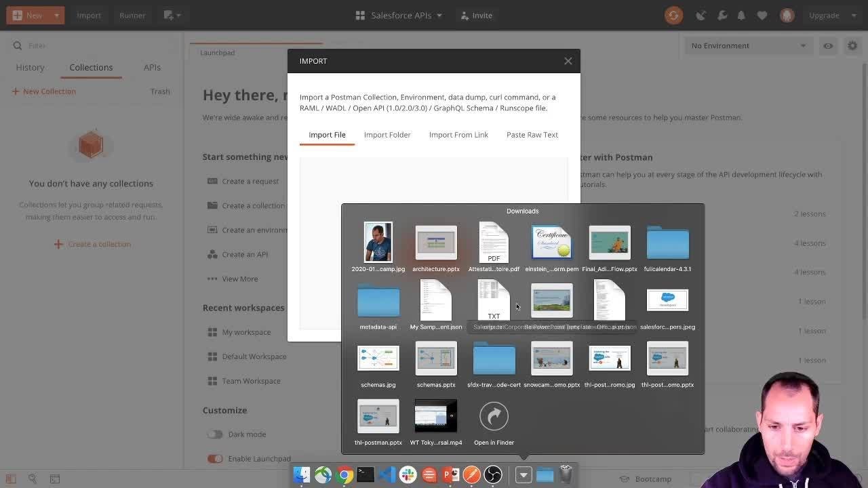Click the environment quick look eye icon
The width and height of the screenshot is (868, 488).
[828, 45]
